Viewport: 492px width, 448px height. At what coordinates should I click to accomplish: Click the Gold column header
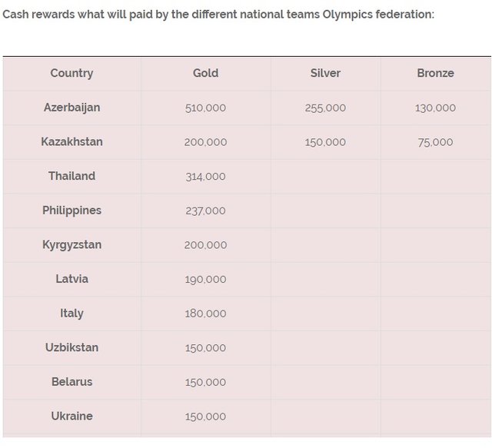(x=205, y=73)
